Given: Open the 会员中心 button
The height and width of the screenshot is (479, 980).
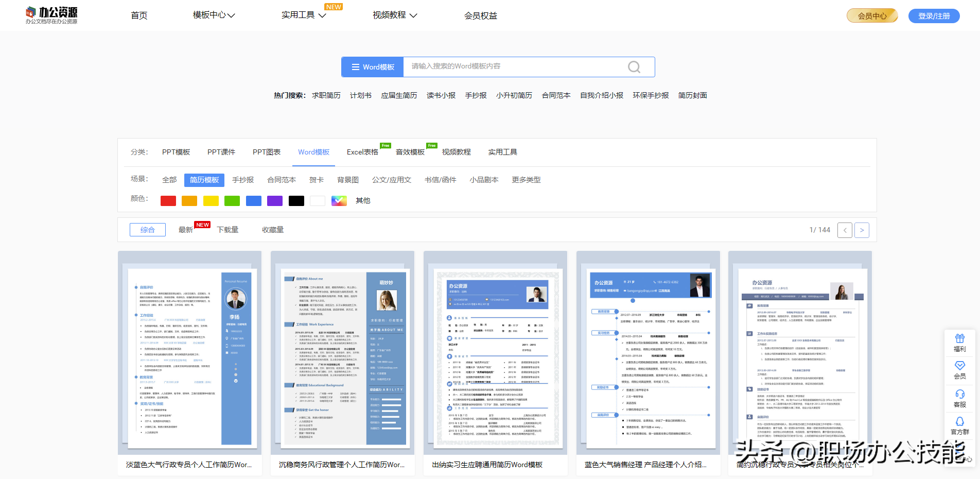Looking at the screenshot, I should coord(872,15).
